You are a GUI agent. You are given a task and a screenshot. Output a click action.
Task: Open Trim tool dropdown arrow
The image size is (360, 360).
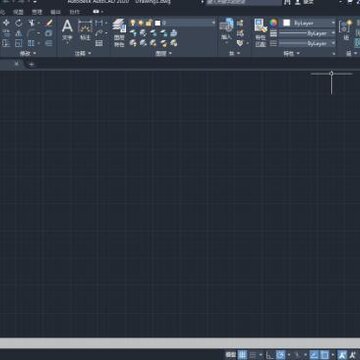click(38, 23)
